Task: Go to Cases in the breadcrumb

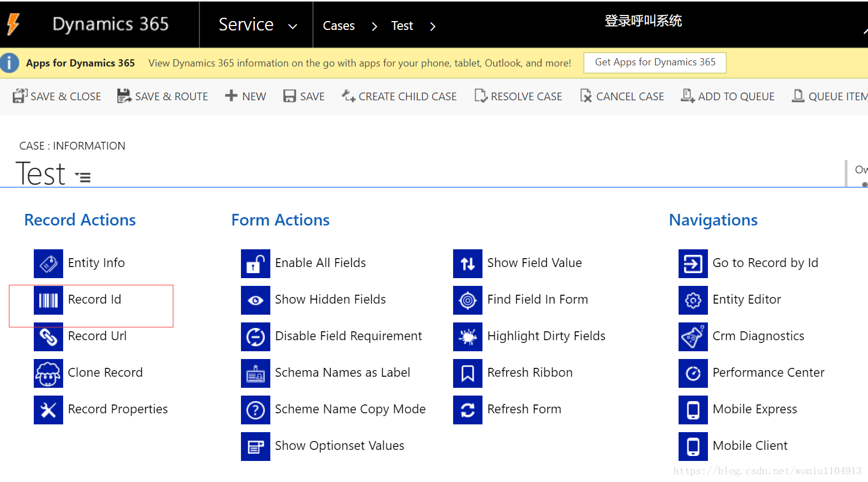Action: coord(338,25)
